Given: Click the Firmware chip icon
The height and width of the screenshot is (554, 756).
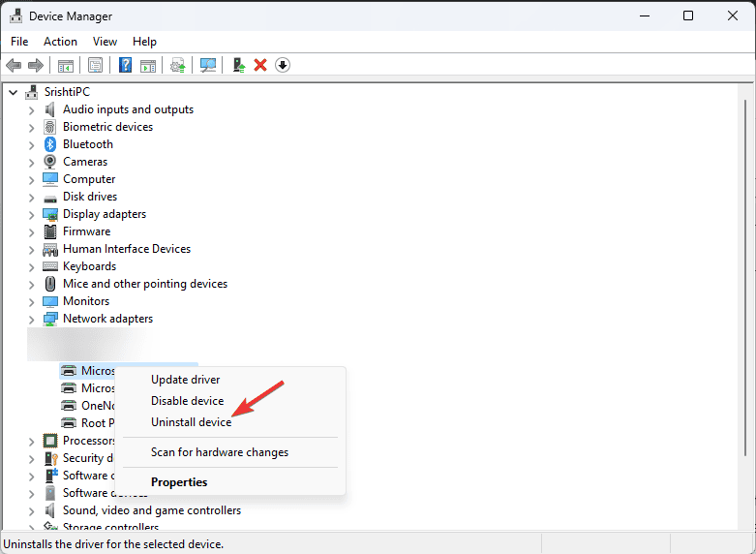Looking at the screenshot, I should click(x=50, y=231).
